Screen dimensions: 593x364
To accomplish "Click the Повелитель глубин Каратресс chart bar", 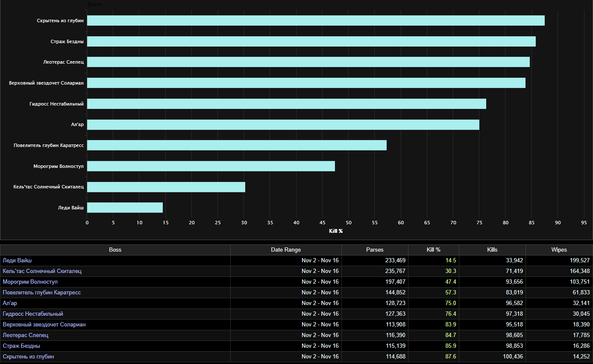I will pyautogui.click(x=237, y=145).
